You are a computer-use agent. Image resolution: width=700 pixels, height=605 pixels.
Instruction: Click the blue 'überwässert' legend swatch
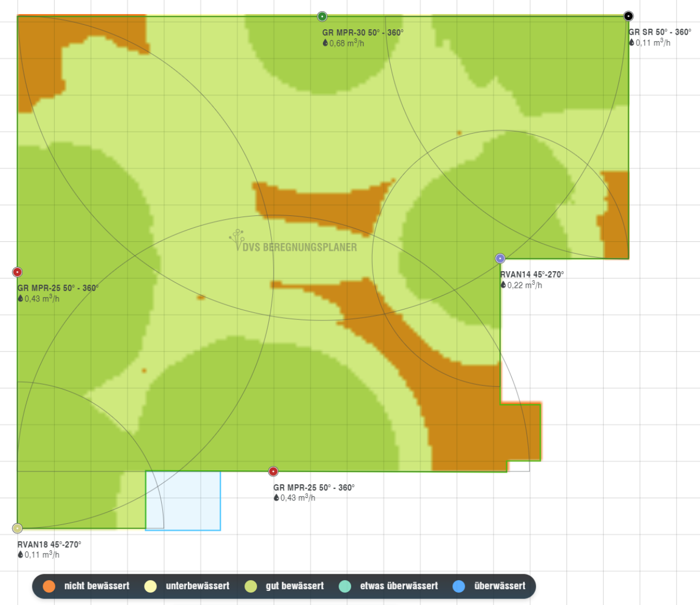click(459, 586)
